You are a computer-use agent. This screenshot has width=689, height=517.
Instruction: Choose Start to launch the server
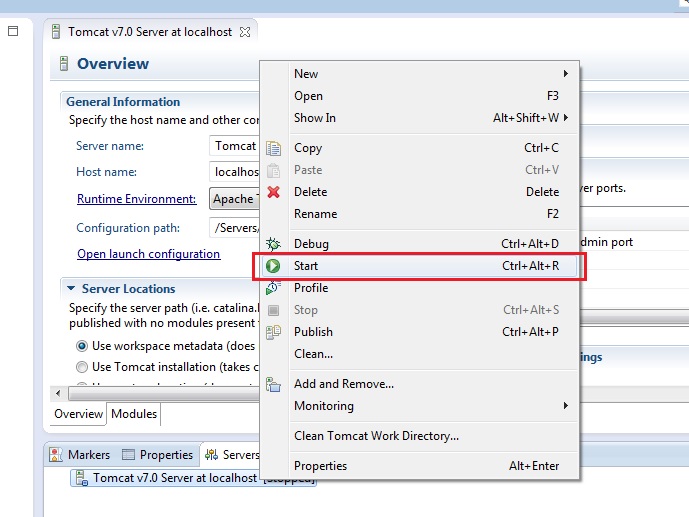pyautogui.click(x=420, y=266)
